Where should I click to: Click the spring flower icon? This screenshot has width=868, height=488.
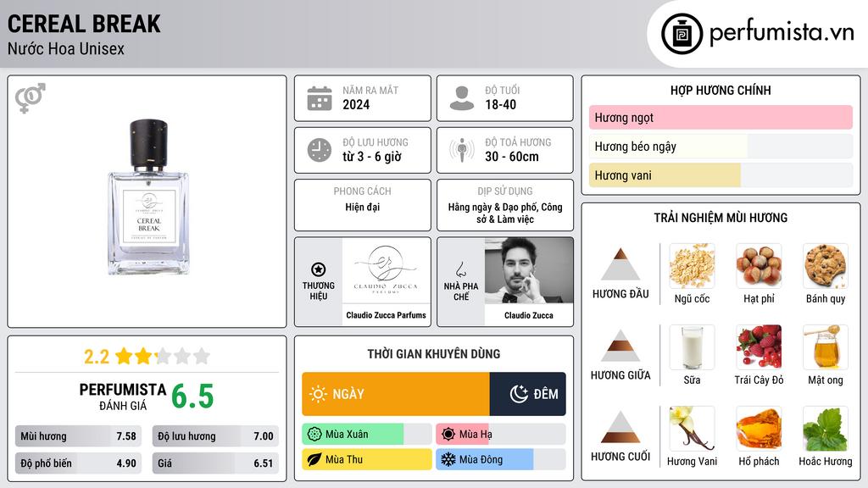coord(314,435)
